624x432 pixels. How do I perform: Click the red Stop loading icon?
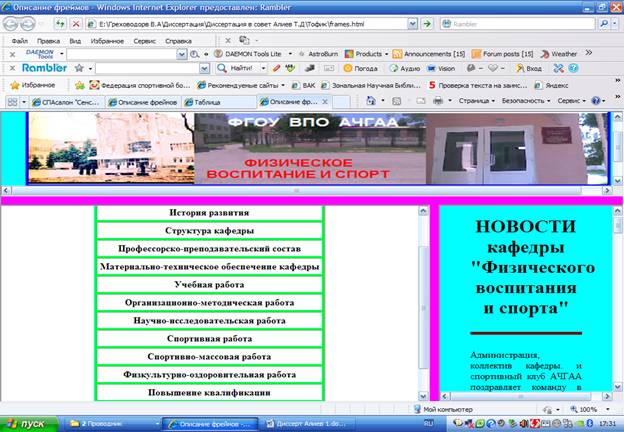[76, 24]
